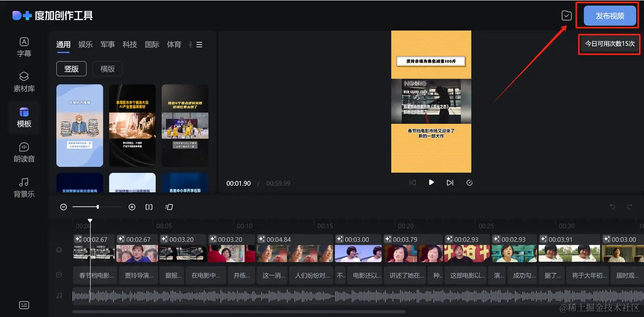Select subtitle segment 人们纷纷对...
The image size is (644, 317).
[312, 275]
